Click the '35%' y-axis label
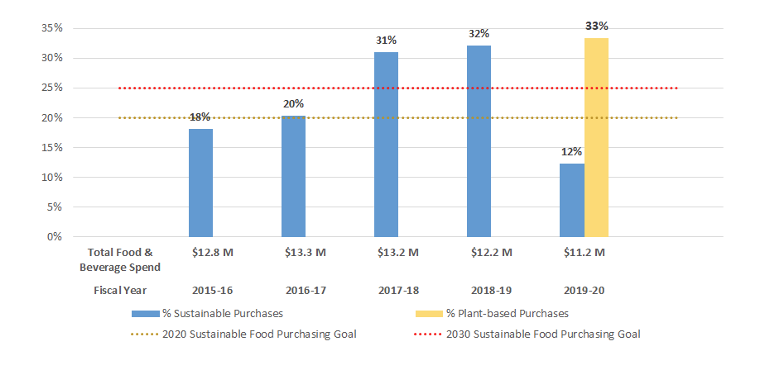 (52, 28)
